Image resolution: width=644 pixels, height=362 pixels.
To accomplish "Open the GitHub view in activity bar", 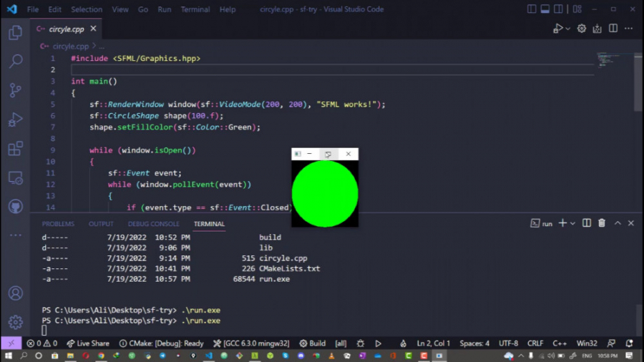I will [x=15, y=207].
